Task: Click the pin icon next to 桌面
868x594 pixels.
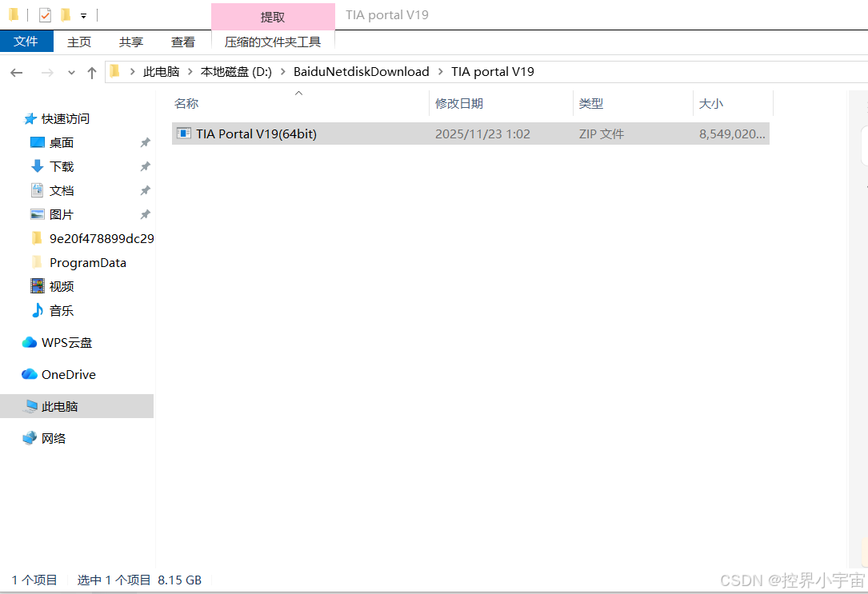Action: (145, 142)
